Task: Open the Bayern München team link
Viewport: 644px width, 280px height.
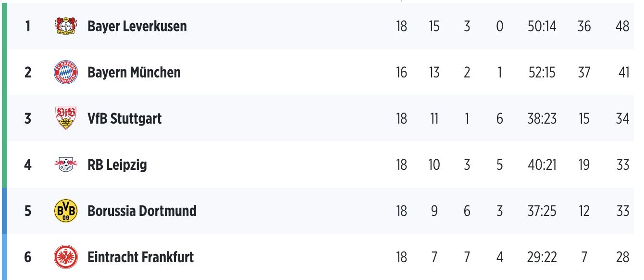Action: point(134,73)
